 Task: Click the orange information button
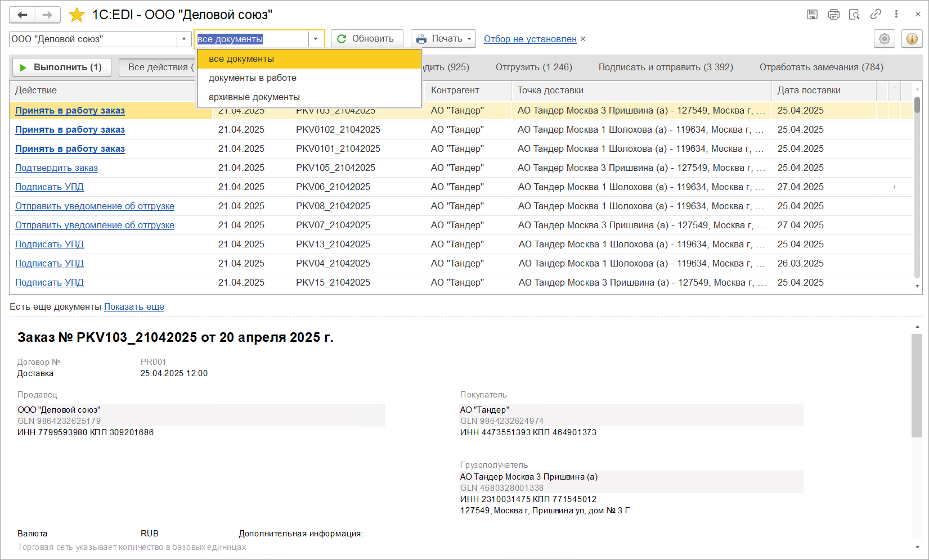pos(912,39)
